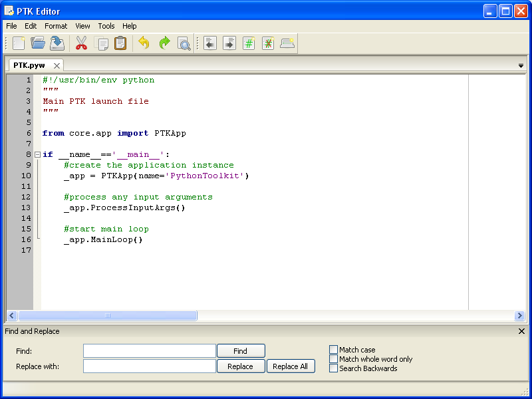Image resolution: width=532 pixels, height=399 pixels.
Task: Click the '#!/usr/bin/env python' line
Action: tap(98, 80)
